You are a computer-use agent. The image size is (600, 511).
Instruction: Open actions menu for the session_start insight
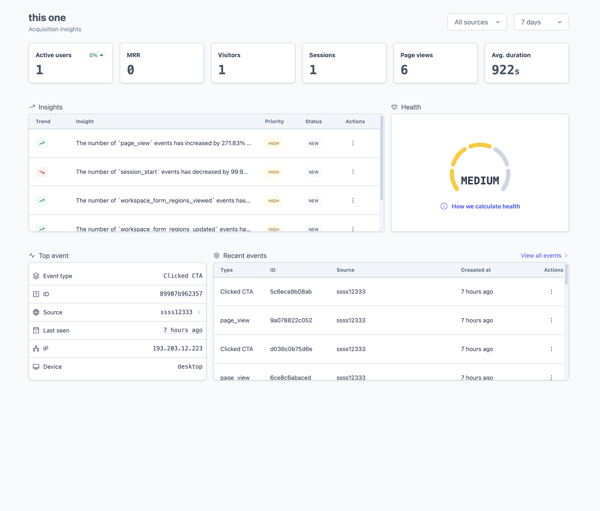tap(353, 172)
